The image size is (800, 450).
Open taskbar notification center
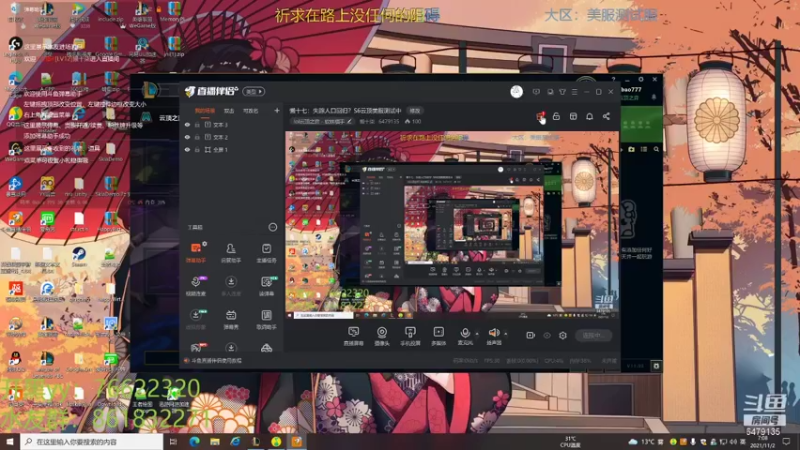coord(787,441)
